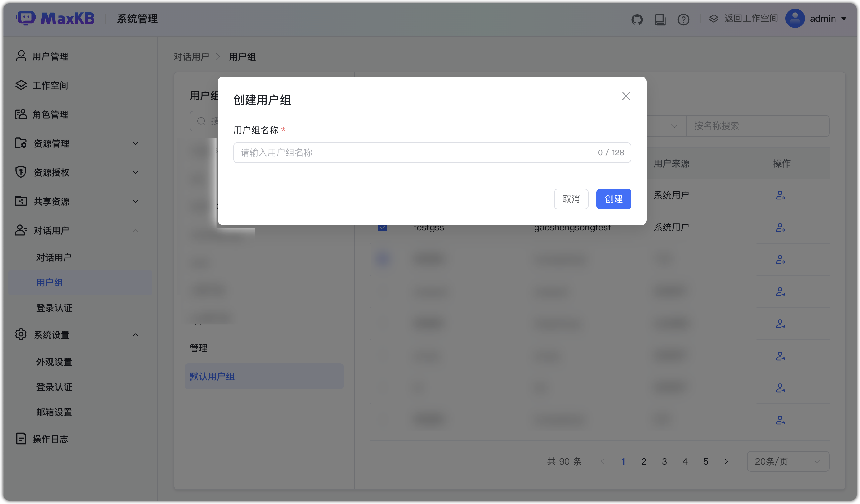Select the checked row above testgss

point(382,195)
